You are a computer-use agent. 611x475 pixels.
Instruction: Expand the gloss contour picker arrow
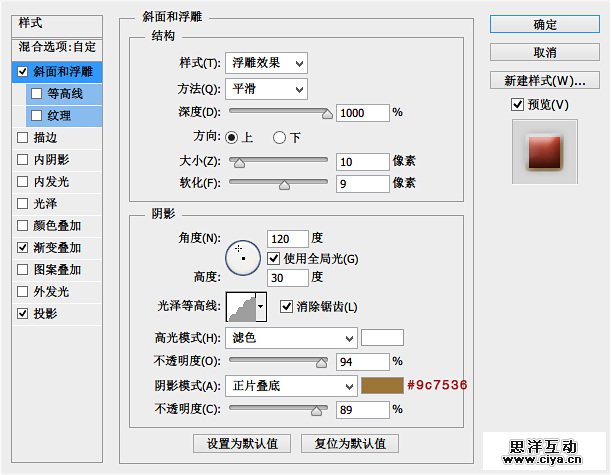(x=261, y=307)
